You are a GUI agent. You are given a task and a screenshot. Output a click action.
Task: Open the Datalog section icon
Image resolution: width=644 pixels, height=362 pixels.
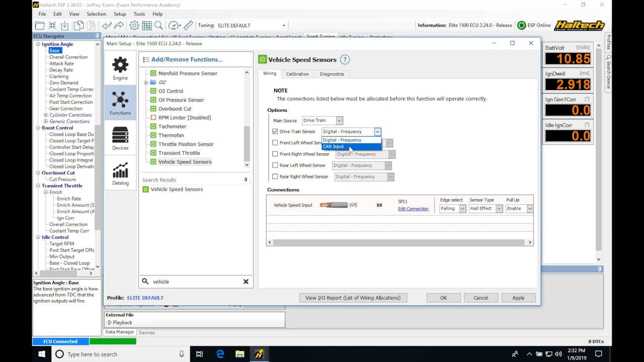[120, 173]
